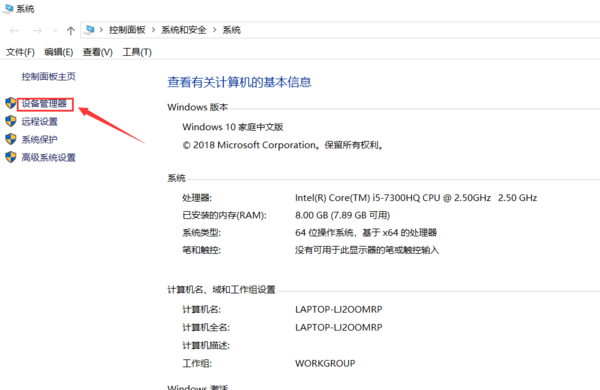Open Remote settings (远程设置) link
The width and height of the screenshot is (600, 390).
(x=39, y=122)
